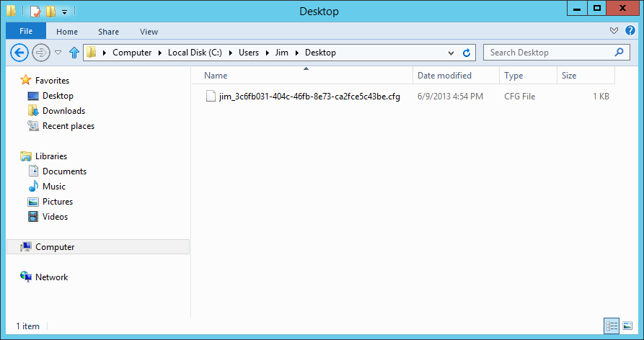Click the cfg file's blank page icon
Viewport: 644px width, 340px height.
click(x=211, y=97)
